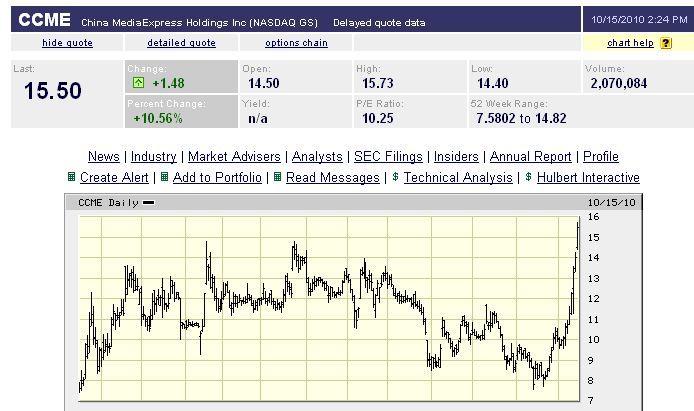694x411 pixels.
Task: Open the detailed quote link
Action: pyautogui.click(x=181, y=43)
